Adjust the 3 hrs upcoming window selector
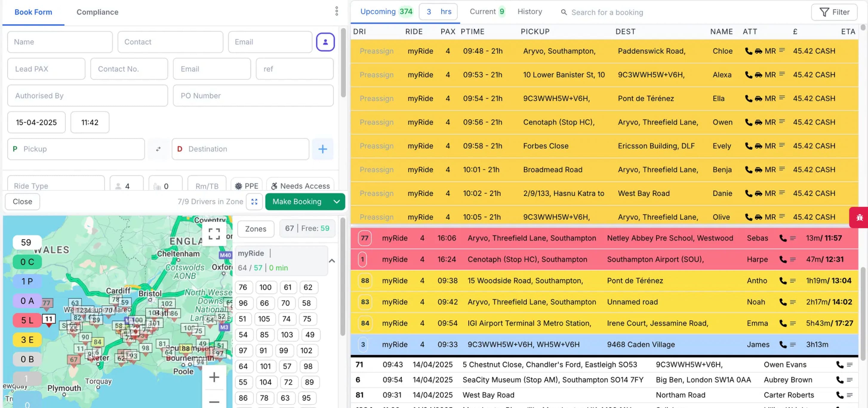This screenshot has width=868, height=408. tap(438, 12)
